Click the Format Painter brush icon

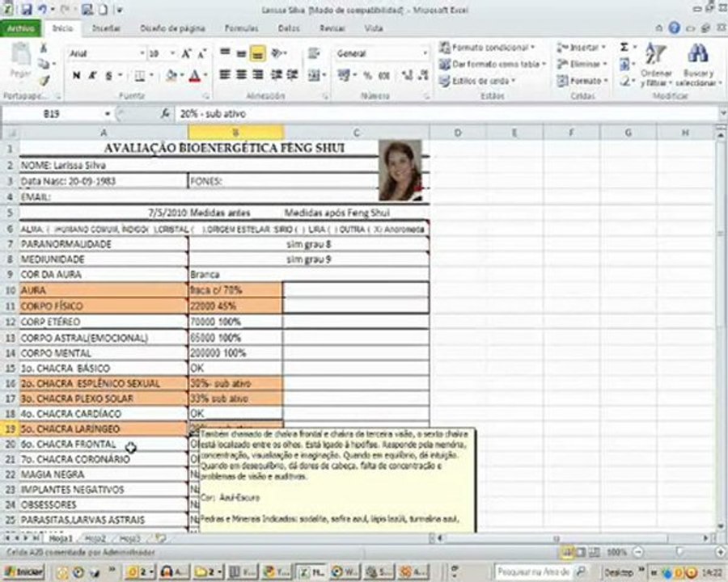pos(44,81)
